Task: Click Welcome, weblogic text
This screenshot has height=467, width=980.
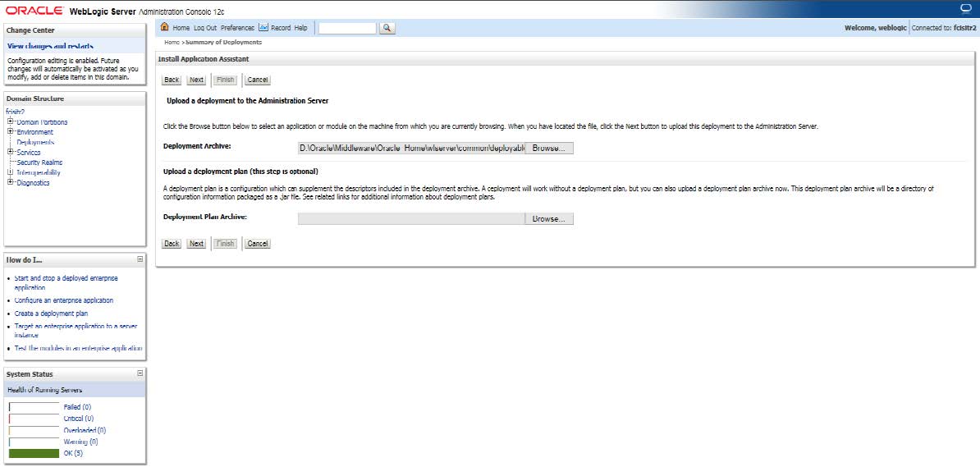Action: (876, 28)
